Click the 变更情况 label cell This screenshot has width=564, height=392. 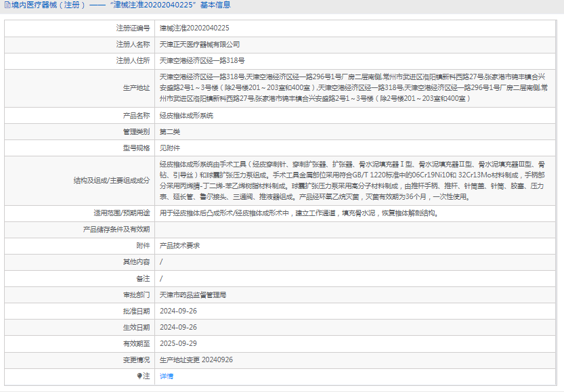[80, 360]
